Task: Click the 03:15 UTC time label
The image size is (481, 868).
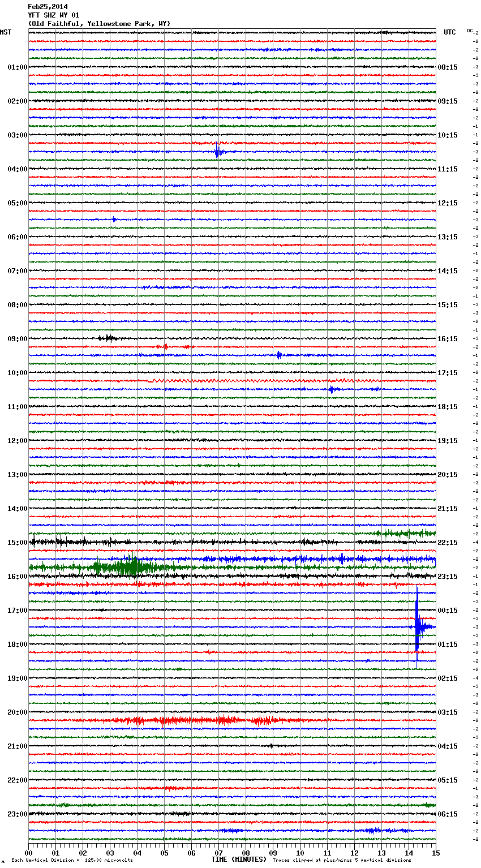Action: tap(448, 712)
